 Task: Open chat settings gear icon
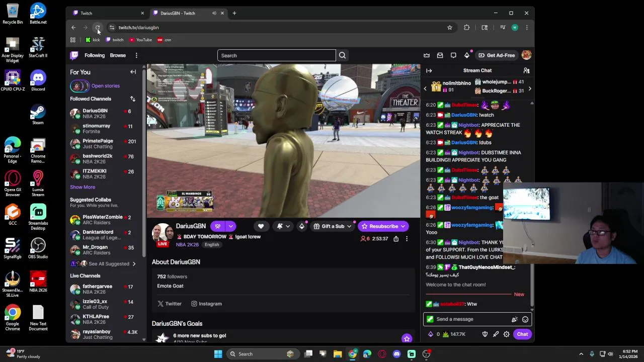coord(507,334)
